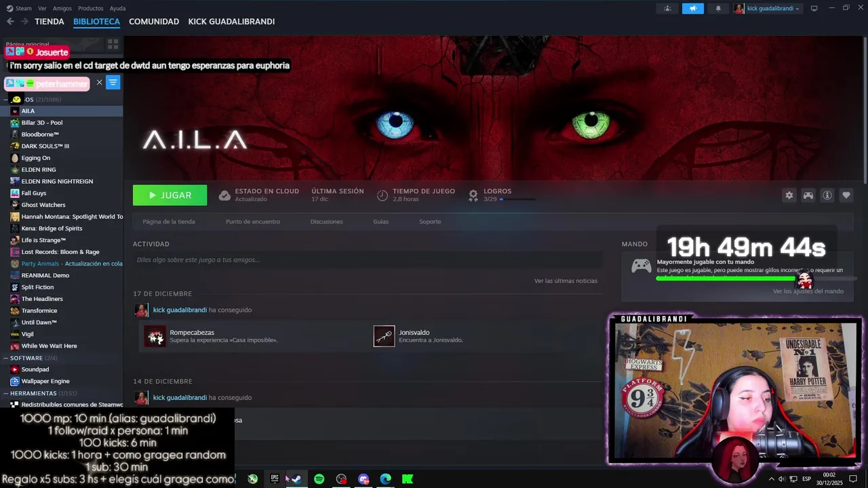Open the Productos menu

pyautogui.click(x=90, y=8)
